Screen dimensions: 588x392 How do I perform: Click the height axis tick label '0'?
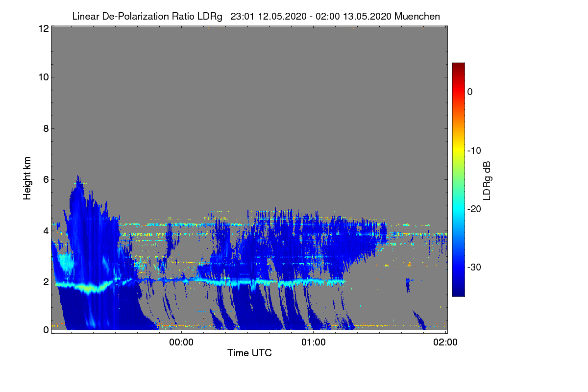point(46,330)
